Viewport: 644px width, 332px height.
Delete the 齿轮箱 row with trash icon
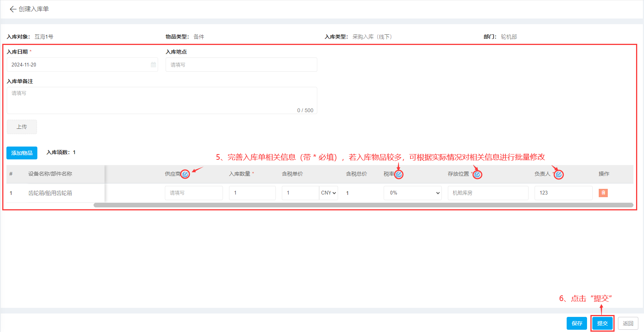[603, 193]
